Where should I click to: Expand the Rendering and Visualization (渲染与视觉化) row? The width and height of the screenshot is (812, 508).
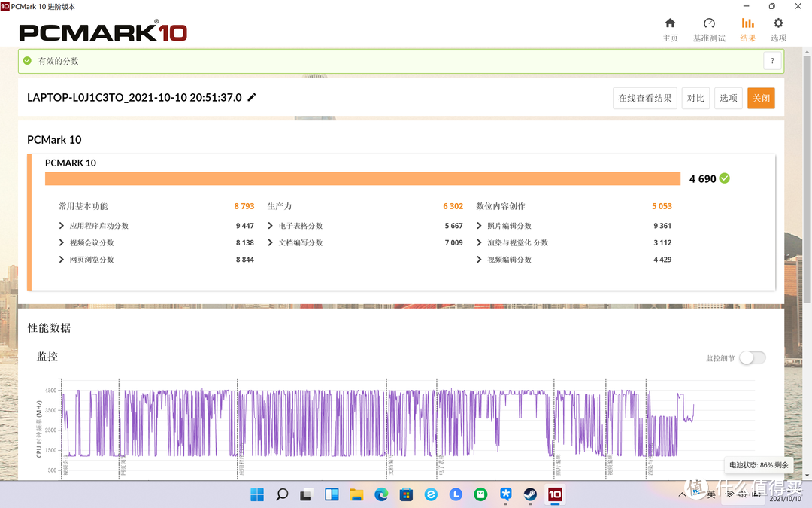point(479,242)
